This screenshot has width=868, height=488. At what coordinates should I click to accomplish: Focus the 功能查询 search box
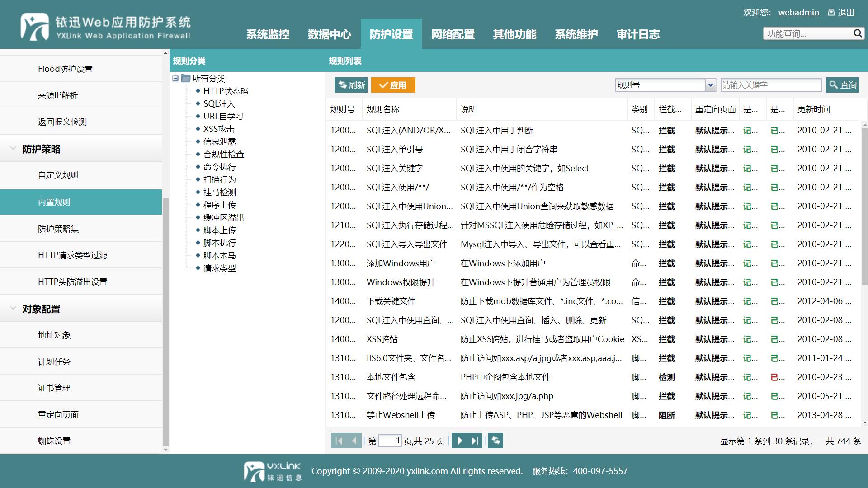tap(808, 33)
